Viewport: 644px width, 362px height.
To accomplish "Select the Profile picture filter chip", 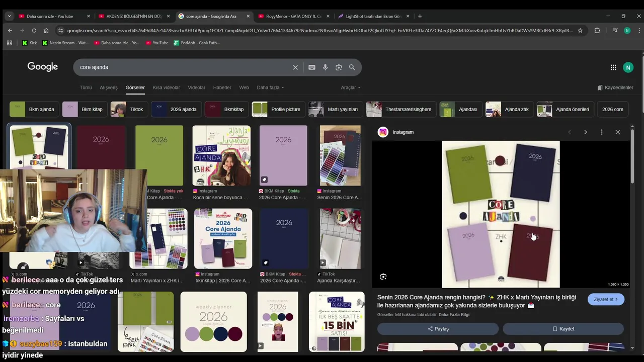I will tap(279, 109).
